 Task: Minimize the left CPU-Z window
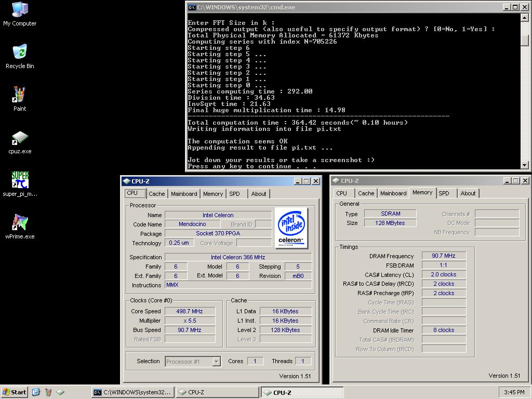point(298,181)
